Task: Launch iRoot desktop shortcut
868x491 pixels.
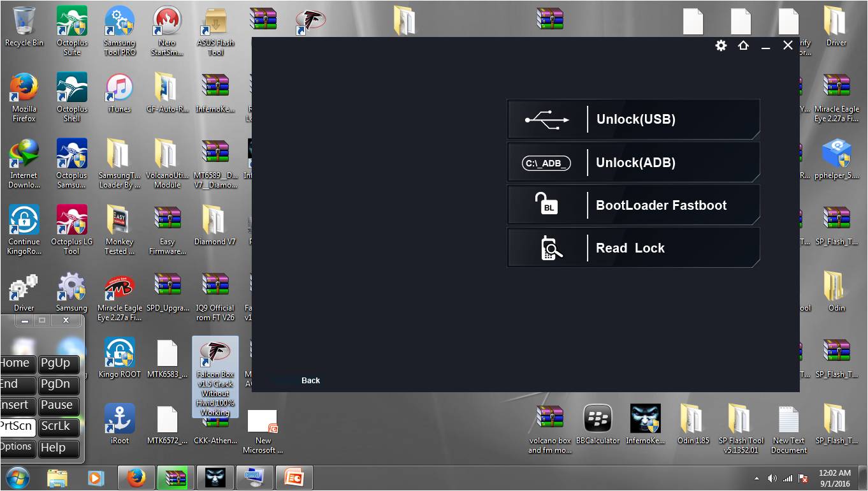Action: pos(119,425)
